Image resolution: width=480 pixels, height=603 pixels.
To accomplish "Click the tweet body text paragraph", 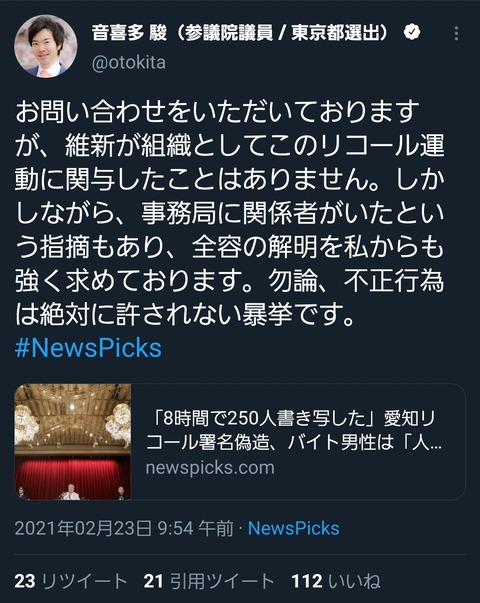I will click(230, 213).
